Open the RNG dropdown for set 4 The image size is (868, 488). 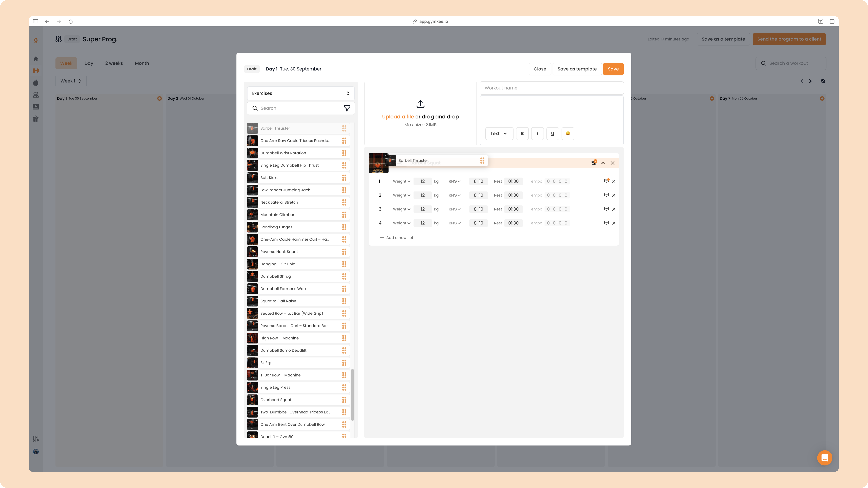point(455,223)
